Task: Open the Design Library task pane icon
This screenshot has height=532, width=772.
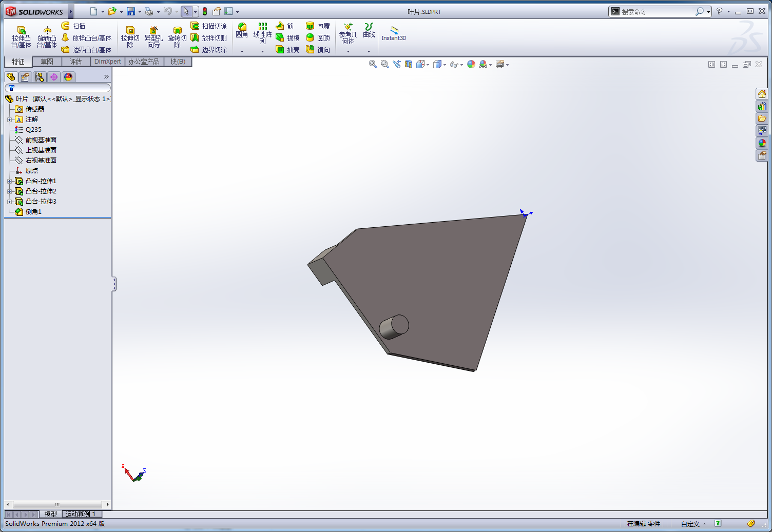Action: 762,106
